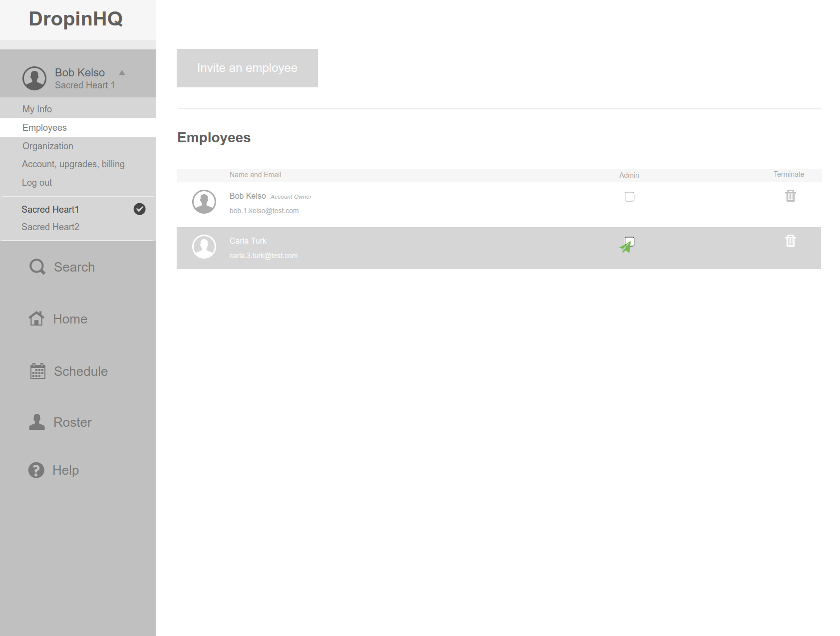The width and height of the screenshot is (840, 636).
Task: Switch to Sacred Heart2 organization
Action: click(x=50, y=227)
